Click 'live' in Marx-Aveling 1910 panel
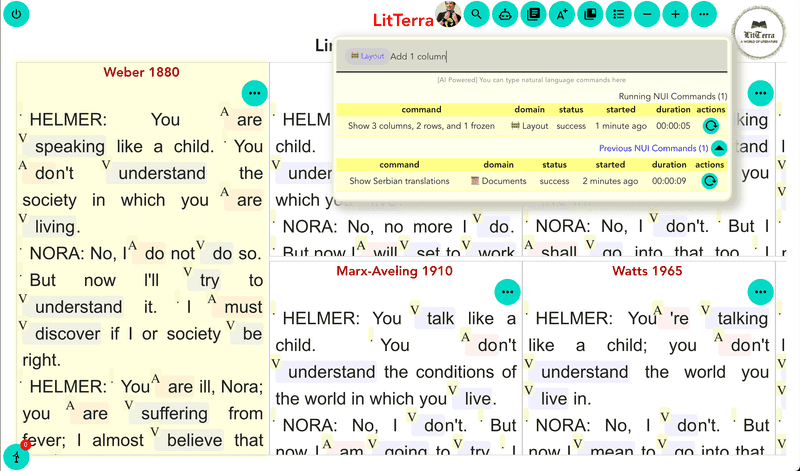This screenshot has height=471, width=800. tap(478, 399)
